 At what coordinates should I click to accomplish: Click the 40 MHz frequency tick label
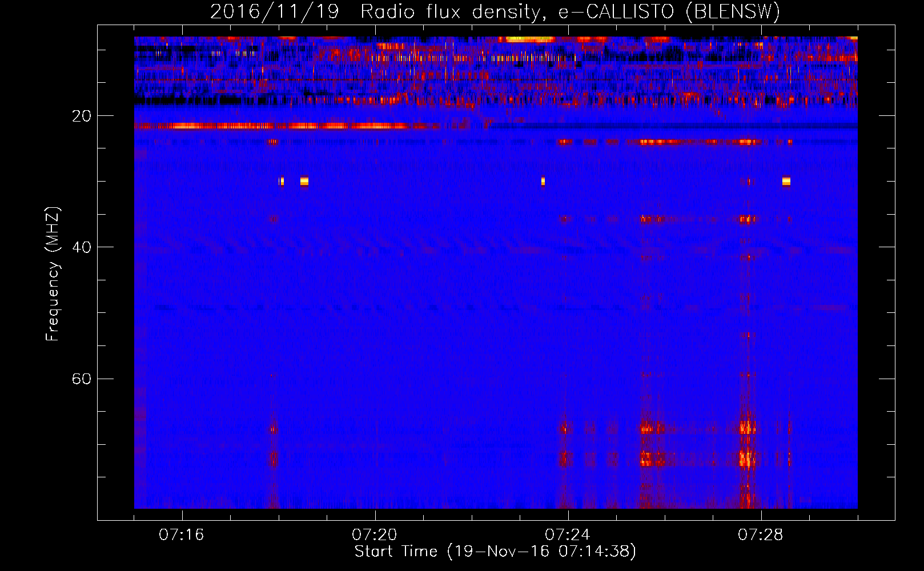click(82, 247)
